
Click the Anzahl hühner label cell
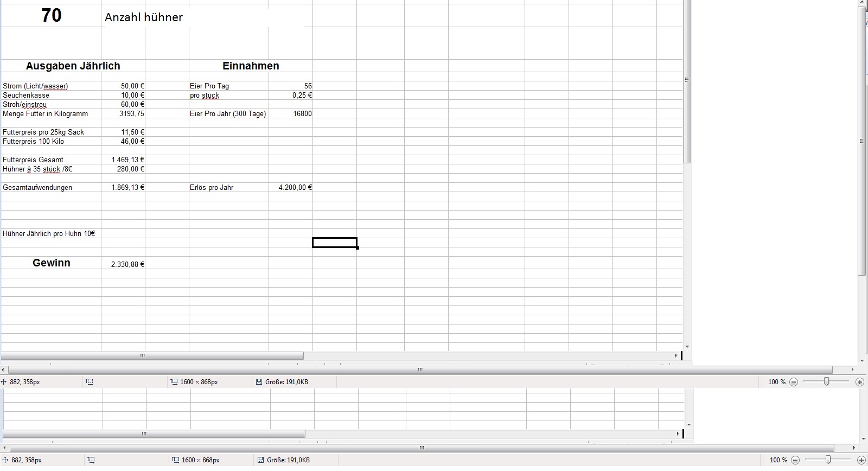coord(144,17)
